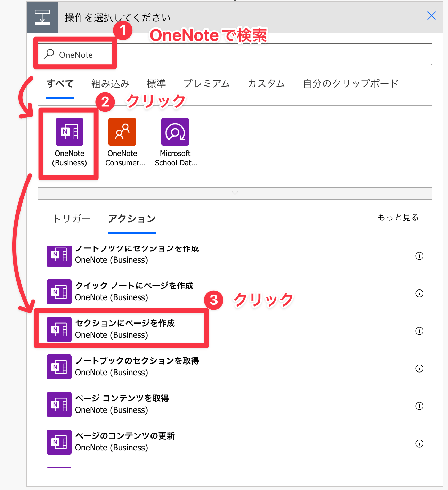Click the operation step icon in header
This screenshot has height=490, width=448.
42,17
